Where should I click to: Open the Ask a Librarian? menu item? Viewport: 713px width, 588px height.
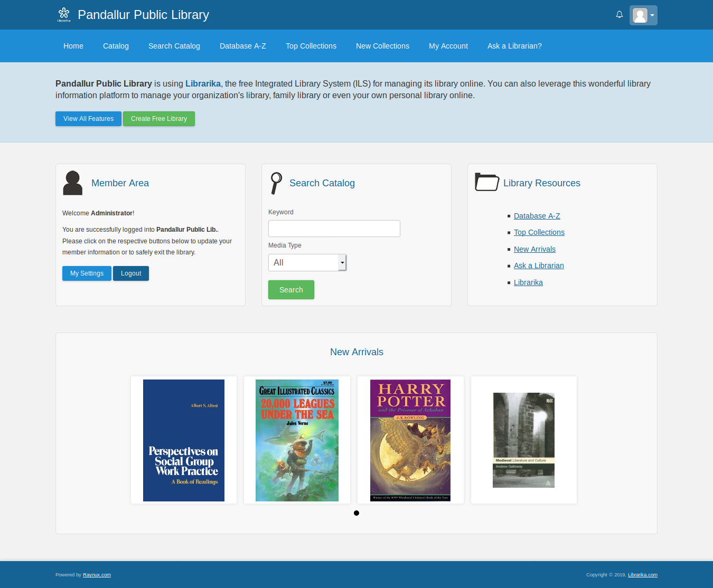(x=514, y=46)
